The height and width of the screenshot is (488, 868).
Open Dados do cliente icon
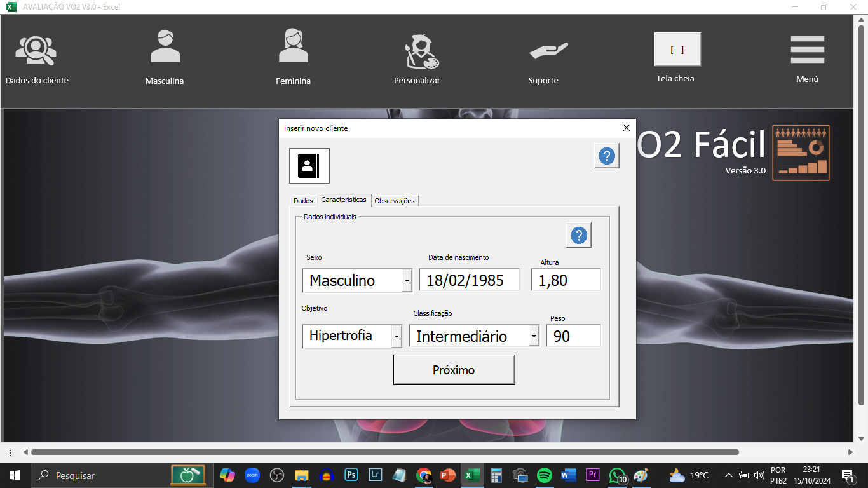[36, 51]
